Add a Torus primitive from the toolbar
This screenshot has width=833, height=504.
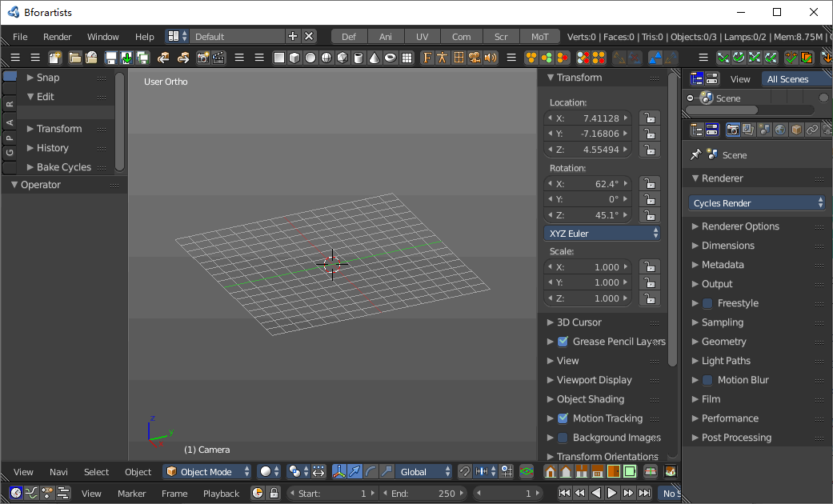[x=390, y=58]
